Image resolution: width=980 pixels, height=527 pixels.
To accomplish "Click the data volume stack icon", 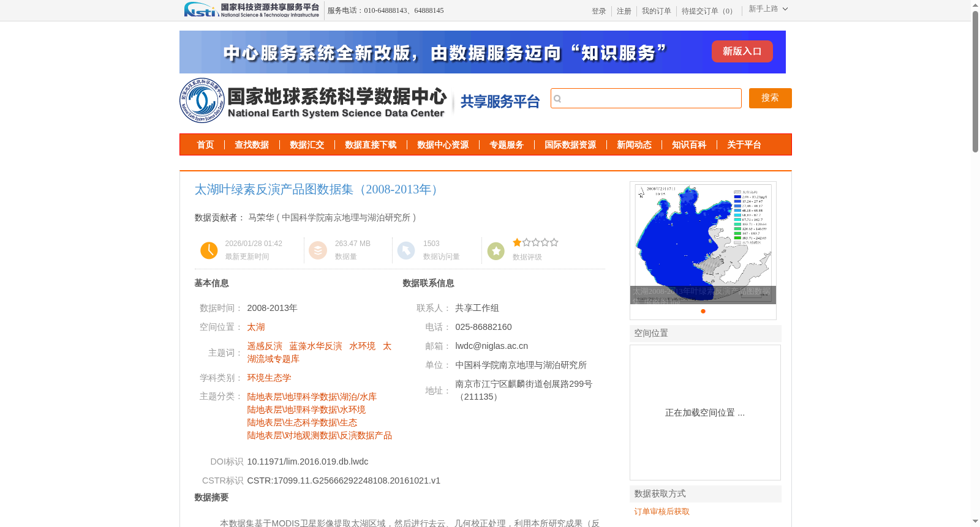I will pos(318,250).
